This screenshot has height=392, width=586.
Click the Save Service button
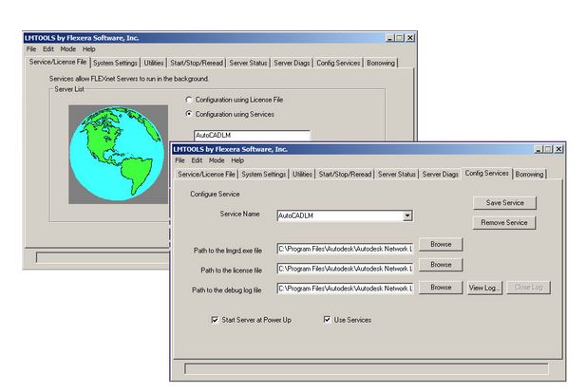click(504, 202)
